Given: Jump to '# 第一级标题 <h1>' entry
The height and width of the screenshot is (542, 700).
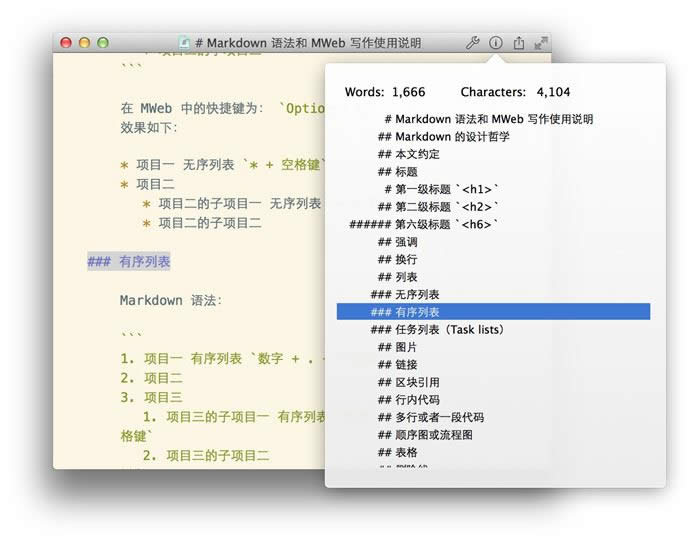Looking at the screenshot, I should click(441, 189).
